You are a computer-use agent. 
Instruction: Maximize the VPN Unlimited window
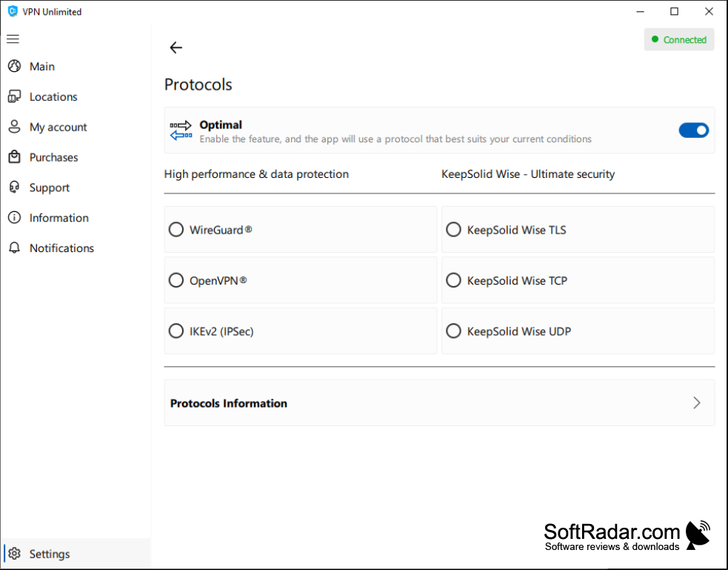tap(674, 12)
